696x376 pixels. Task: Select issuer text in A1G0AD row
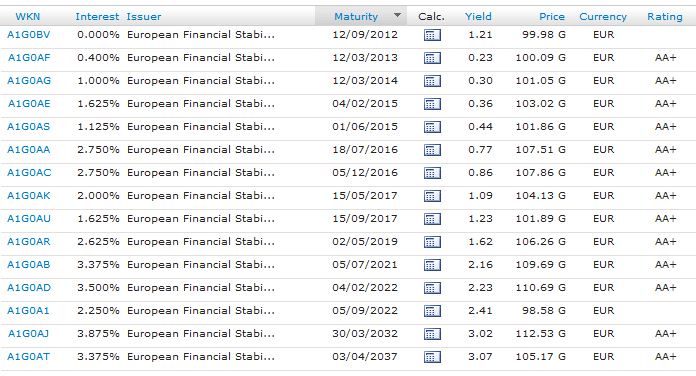click(201, 288)
